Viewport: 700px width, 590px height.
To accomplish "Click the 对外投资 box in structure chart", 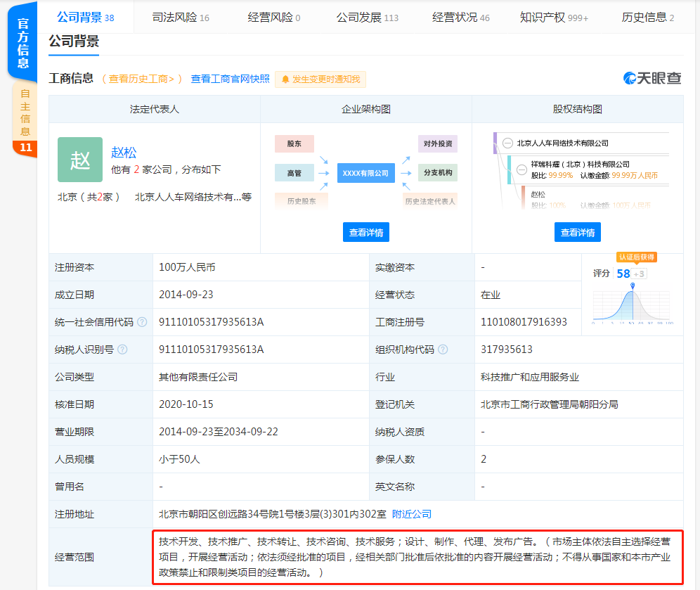I will click(437, 144).
